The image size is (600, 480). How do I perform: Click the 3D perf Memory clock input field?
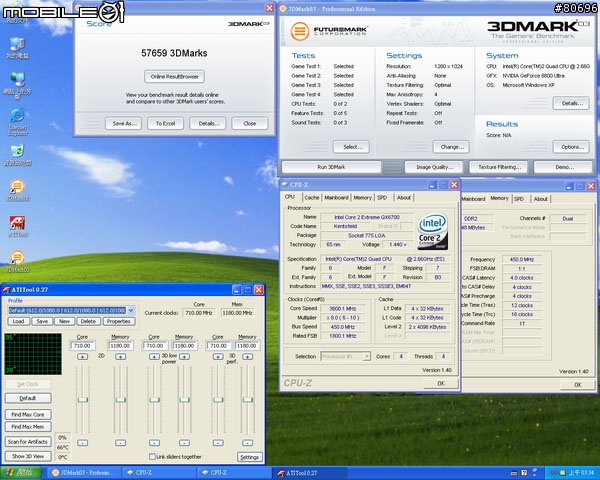tap(248, 346)
